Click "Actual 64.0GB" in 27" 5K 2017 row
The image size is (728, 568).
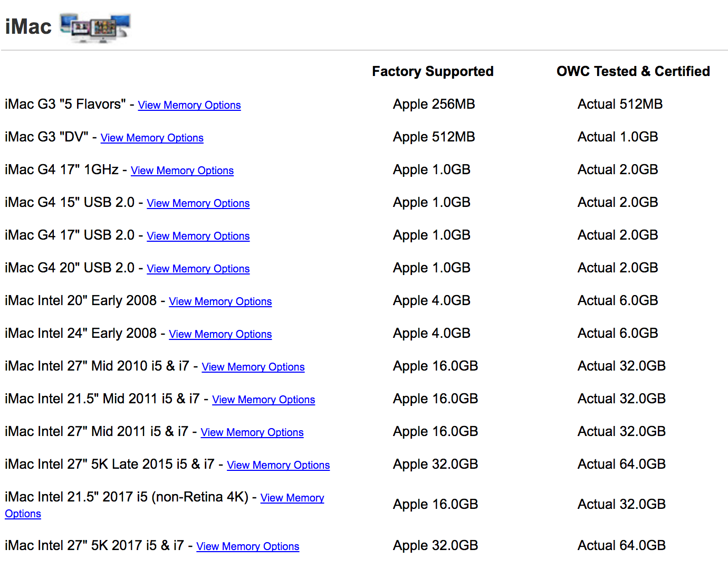pos(621,546)
